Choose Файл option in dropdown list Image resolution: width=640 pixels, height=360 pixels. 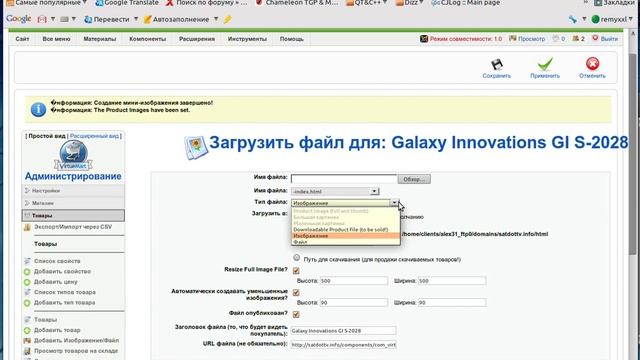346,242
